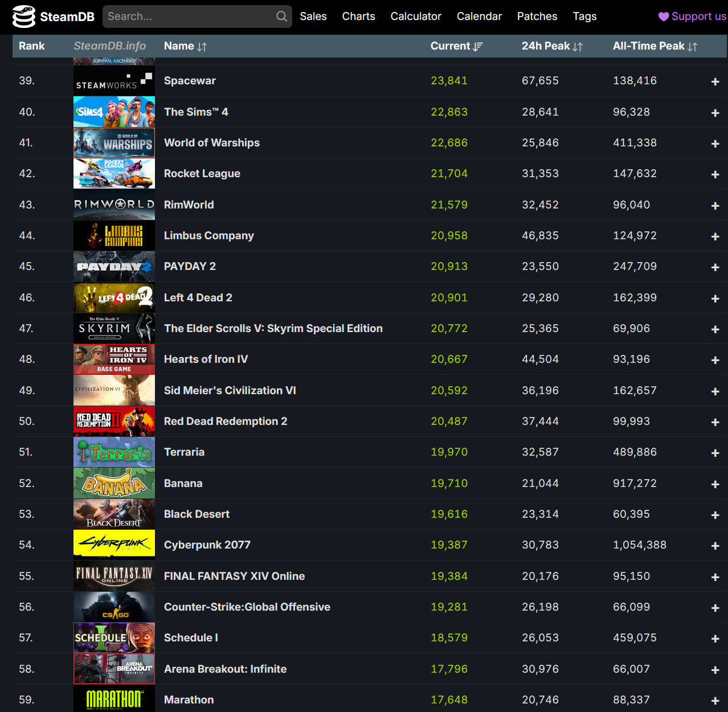Image resolution: width=728 pixels, height=712 pixels.
Task: Click the Rank column header
Action: [32, 46]
